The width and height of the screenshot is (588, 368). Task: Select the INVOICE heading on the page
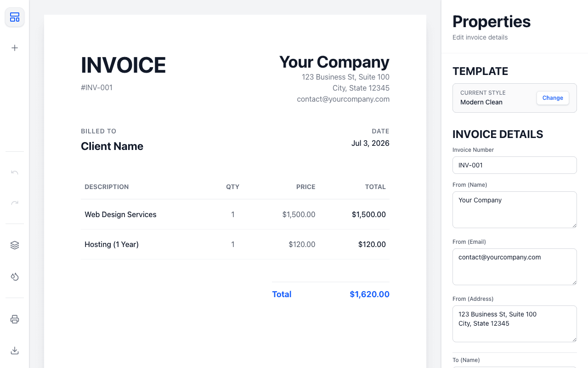pos(123,65)
